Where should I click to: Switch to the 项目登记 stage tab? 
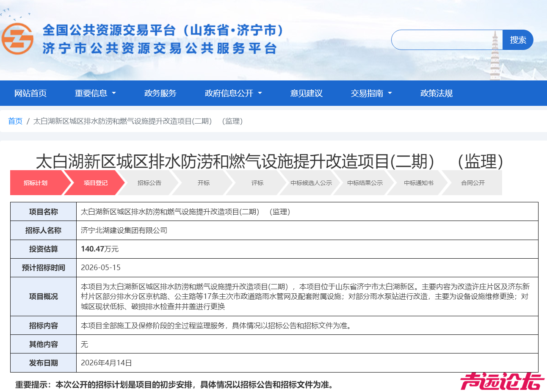[x=94, y=183]
